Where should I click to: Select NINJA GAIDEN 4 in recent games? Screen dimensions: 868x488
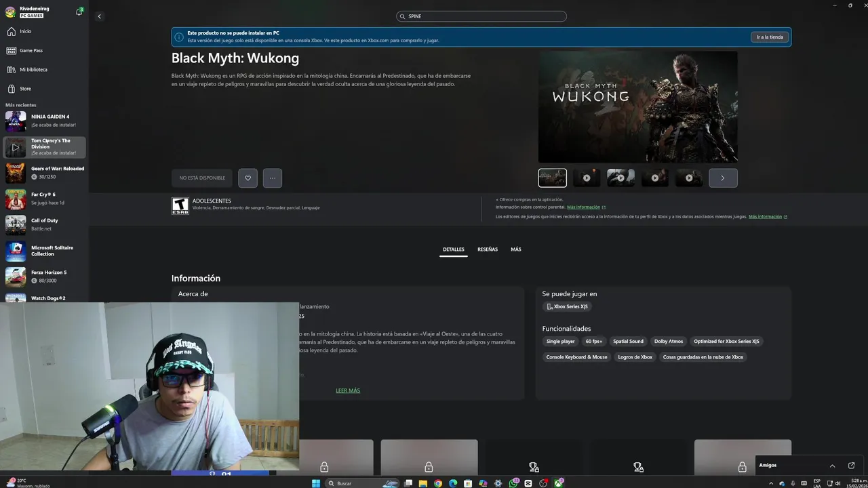coord(44,121)
